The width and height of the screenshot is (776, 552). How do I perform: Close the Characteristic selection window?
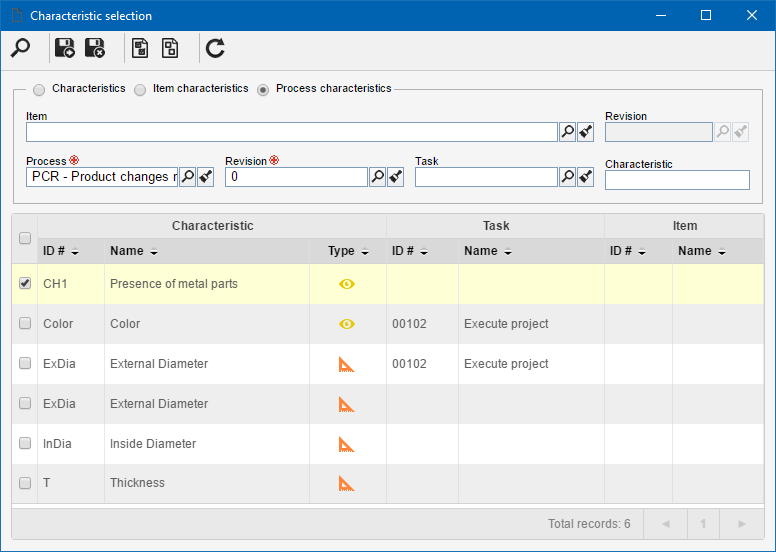(752, 15)
